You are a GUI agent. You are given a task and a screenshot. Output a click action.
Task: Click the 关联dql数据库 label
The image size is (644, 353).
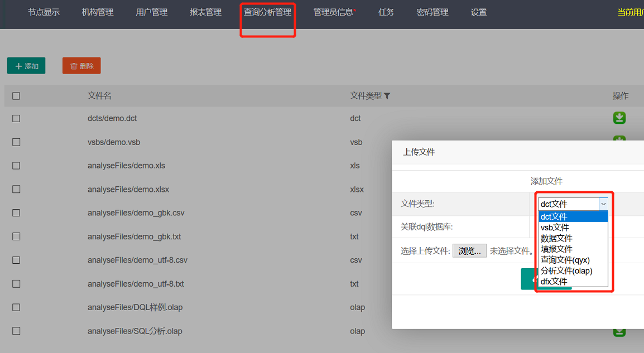pyautogui.click(x=427, y=227)
